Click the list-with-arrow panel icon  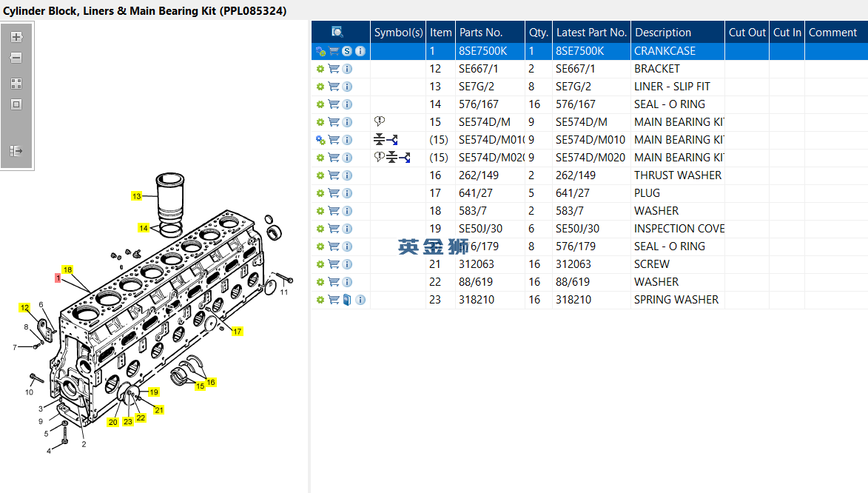[16, 151]
